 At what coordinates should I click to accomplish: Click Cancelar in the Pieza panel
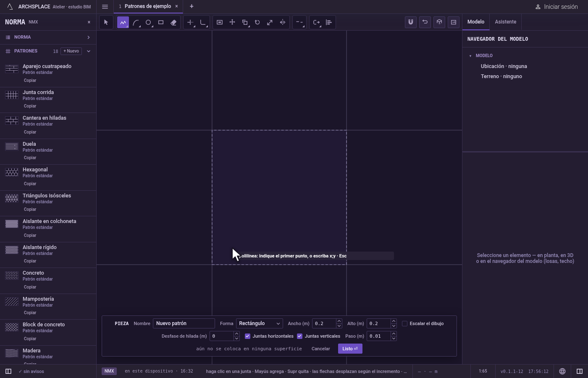[320, 349]
